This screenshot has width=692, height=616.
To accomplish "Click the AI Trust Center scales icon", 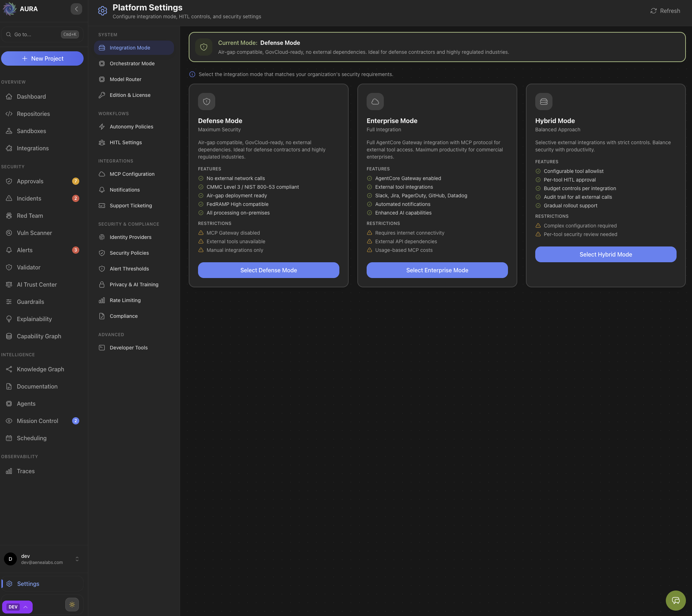I will [x=9, y=285].
